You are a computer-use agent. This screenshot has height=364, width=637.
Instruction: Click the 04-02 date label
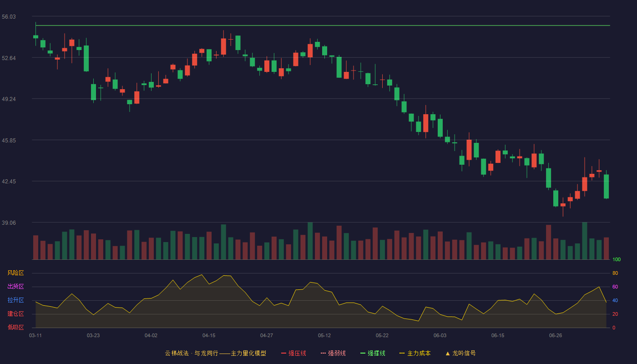click(x=151, y=335)
